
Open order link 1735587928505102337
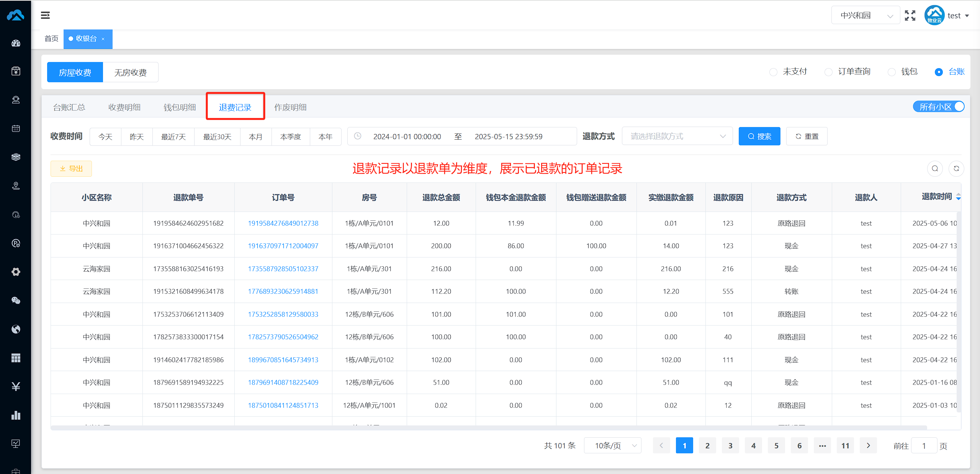coord(283,269)
